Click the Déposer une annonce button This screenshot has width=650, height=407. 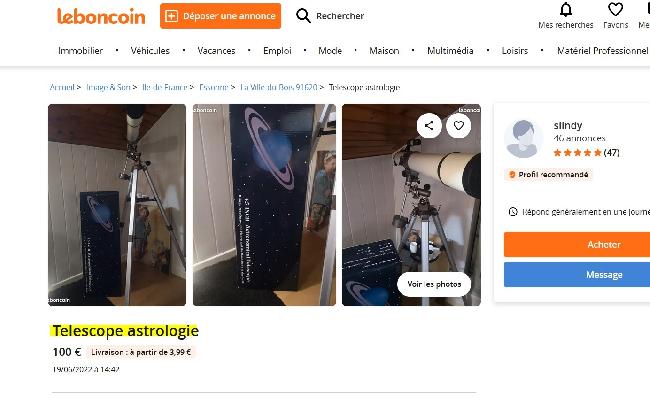click(x=220, y=16)
